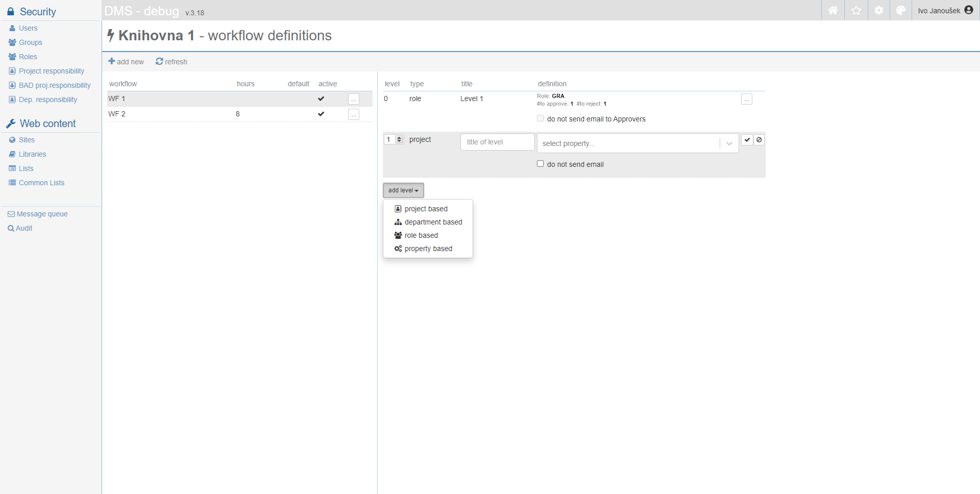Image resolution: width=980 pixels, height=494 pixels.
Task: Click the BAD proj.responsibility icon
Action: 12,85
